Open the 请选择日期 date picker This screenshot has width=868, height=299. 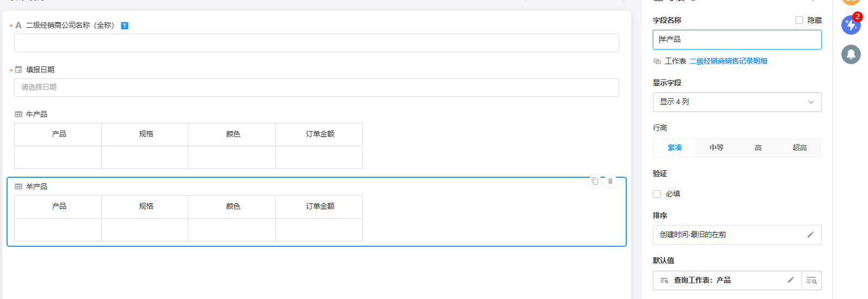coord(316,88)
